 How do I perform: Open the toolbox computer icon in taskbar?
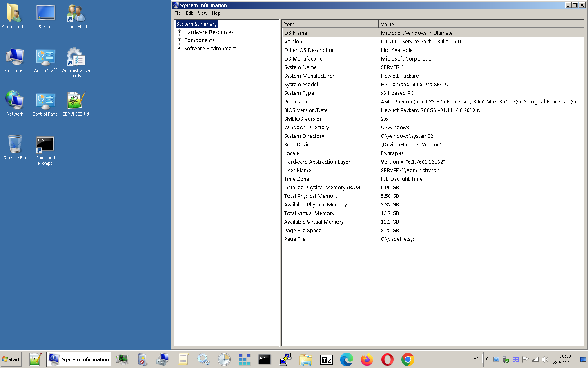(x=163, y=359)
